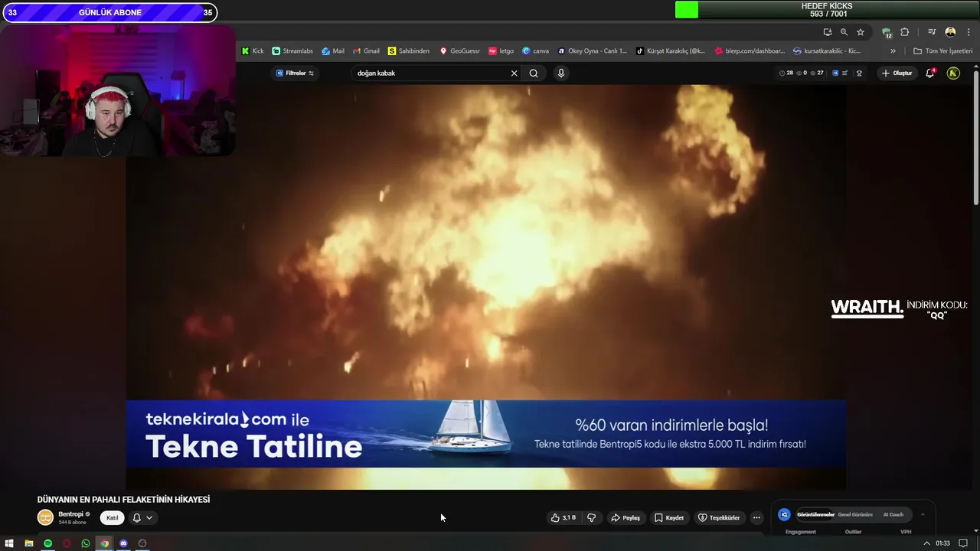This screenshot has height=551, width=980.
Task: Open the Chrome three-dot menu
Action: point(969,32)
